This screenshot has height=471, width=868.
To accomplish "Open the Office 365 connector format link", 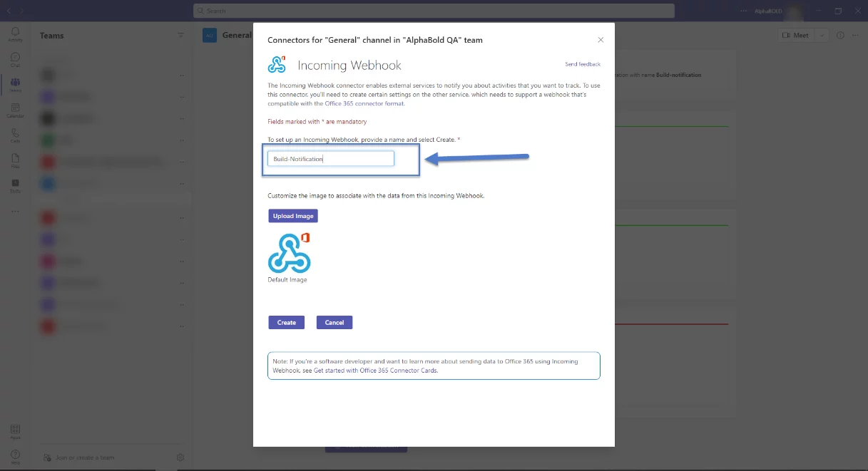I will 364,103.
